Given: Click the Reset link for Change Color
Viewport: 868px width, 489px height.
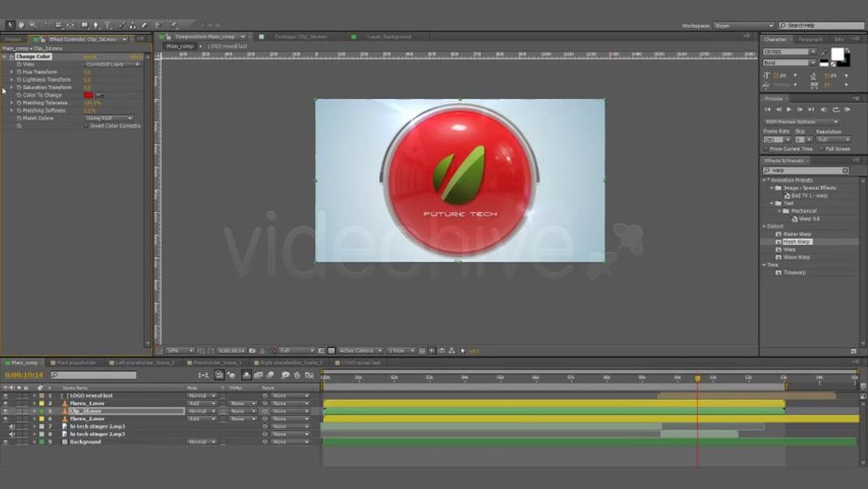Looking at the screenshot, I should (90, 56).
